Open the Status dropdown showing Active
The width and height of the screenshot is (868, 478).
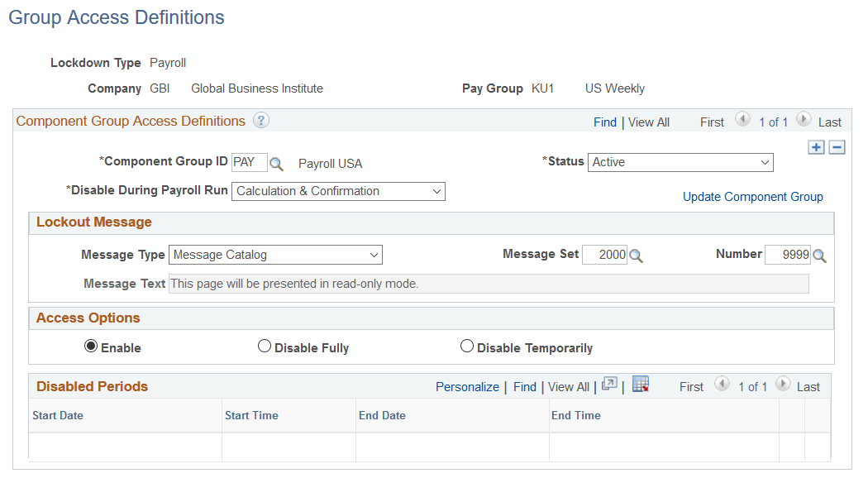tap(680, 162)
